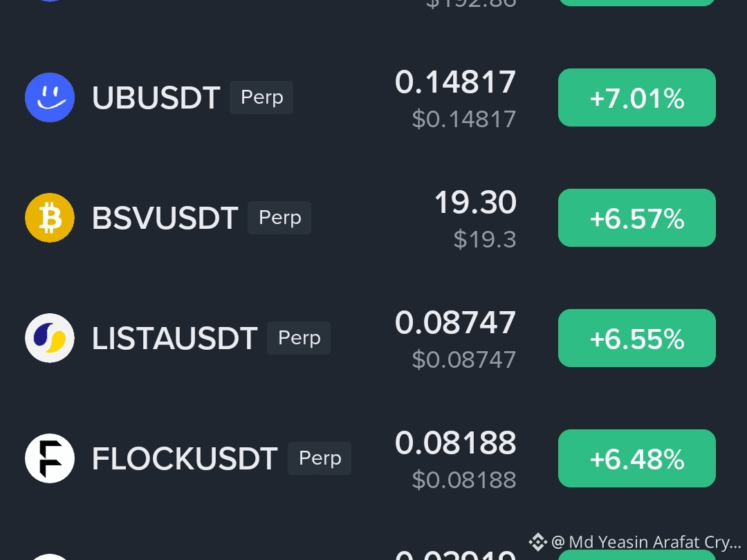Select the 0.14817 UBUSDT price
This screenshot has width=747, height=560.
coord(455,82)
